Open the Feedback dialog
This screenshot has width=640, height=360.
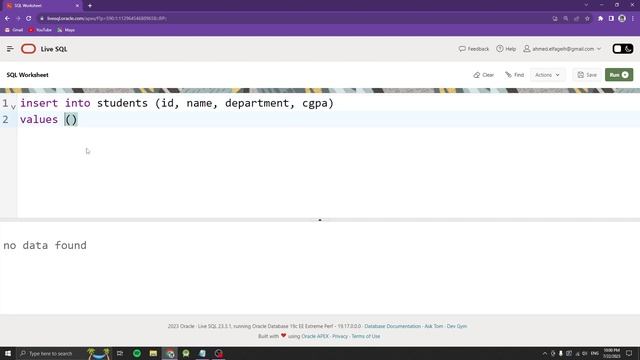(474, 49)
